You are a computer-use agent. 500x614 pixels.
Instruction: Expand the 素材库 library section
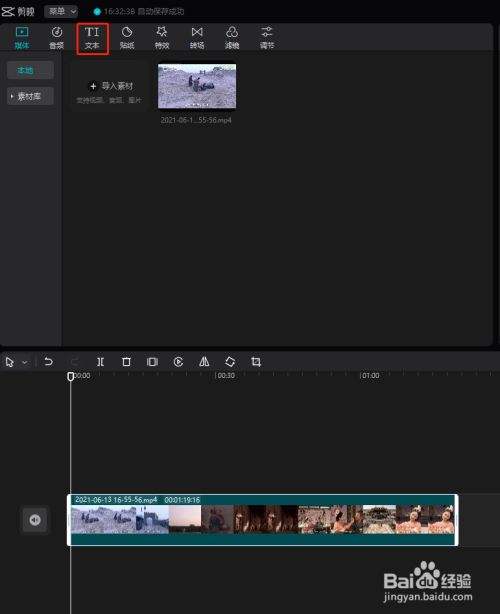click(x=30, y=96)
